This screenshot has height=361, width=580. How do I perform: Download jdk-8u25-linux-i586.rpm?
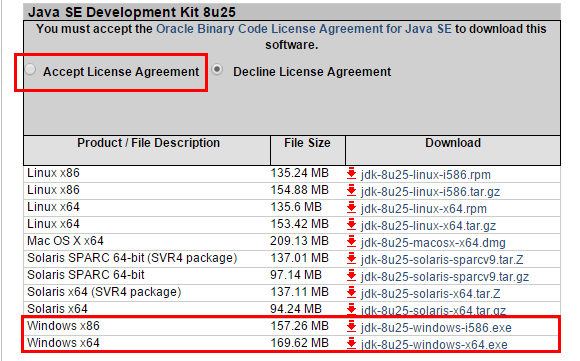[426, 175]
